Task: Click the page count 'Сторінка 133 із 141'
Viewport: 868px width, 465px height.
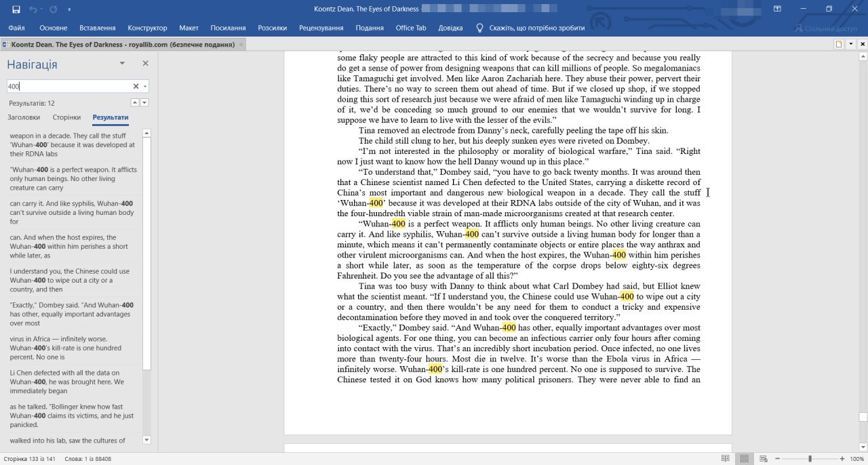Action: [x=29, y=459]
